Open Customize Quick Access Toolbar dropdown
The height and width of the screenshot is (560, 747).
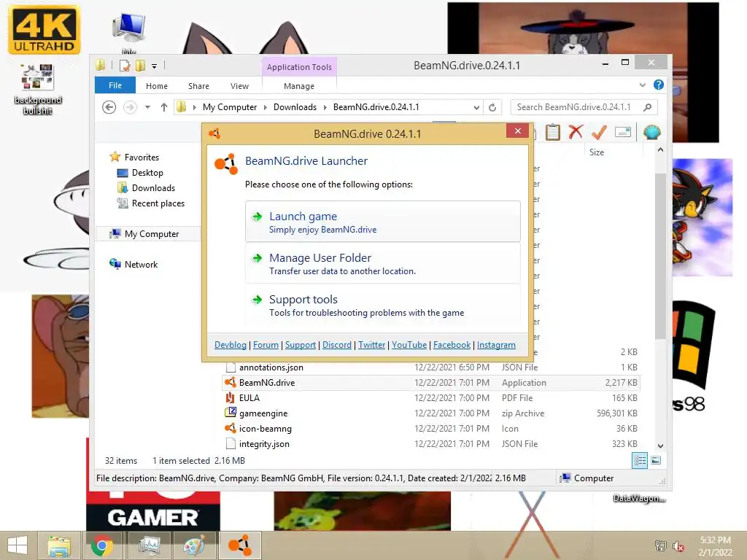[x=155, y=66]
